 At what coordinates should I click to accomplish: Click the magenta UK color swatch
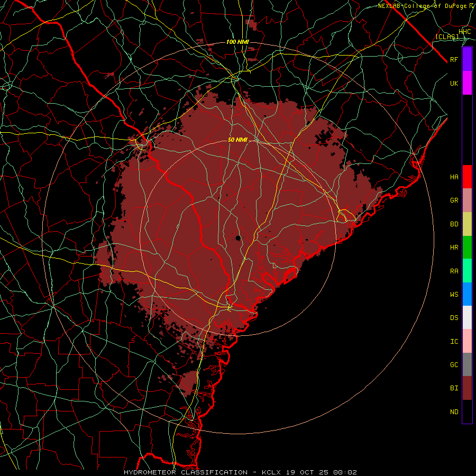click(x=467, y=83)
